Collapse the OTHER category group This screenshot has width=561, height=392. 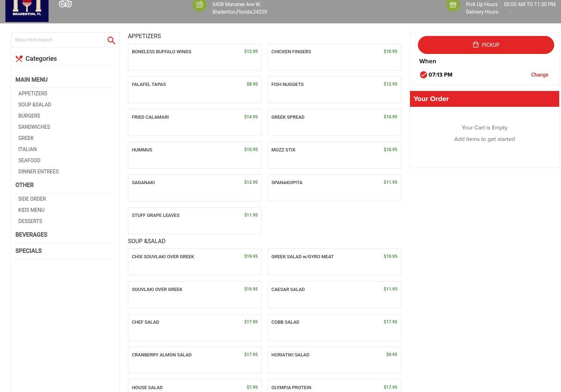[x=24, y=185]
